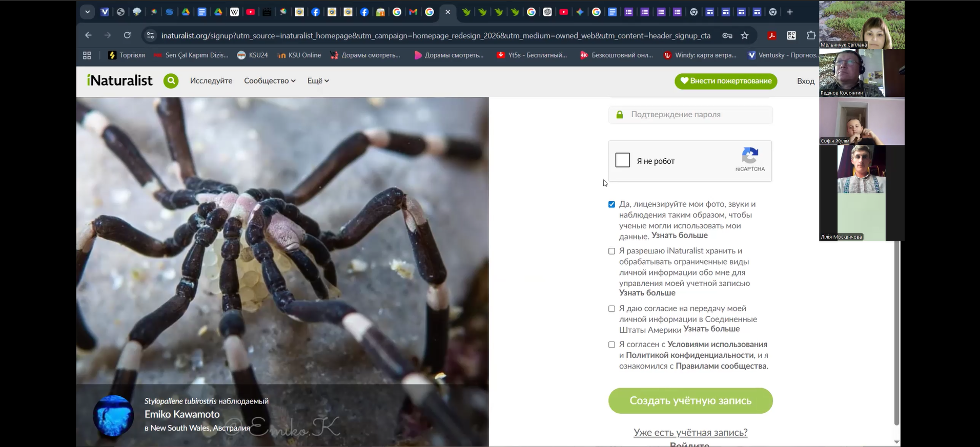Image resolution: width=980 pixels, height=447 pixels.
Task: Click the iNaturalist logo
Action: point(120,81)
